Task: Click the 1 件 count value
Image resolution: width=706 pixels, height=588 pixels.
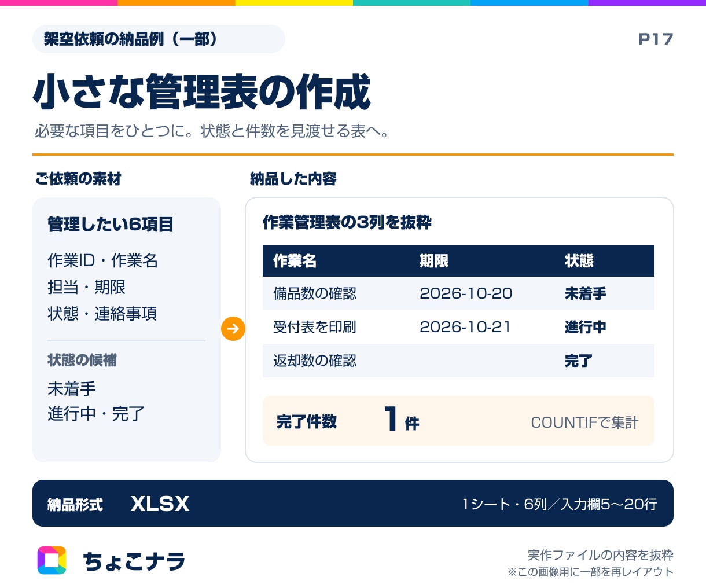Action: (x=402, y=419)
